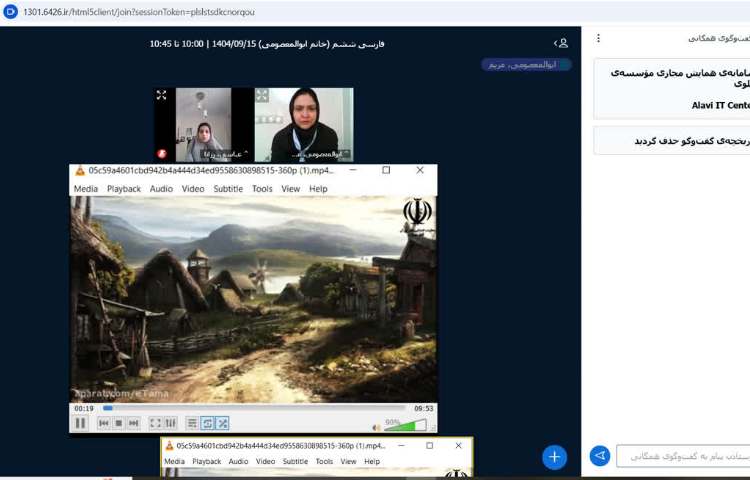
Task: Open Playback menu in upper VLC window
Action: [124, 189]
